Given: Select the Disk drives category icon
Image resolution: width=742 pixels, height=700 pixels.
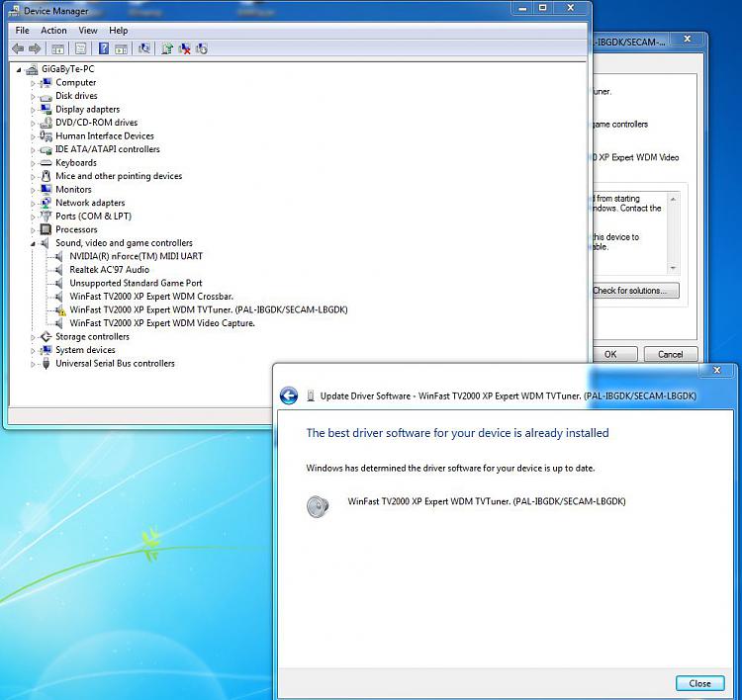Looking at the screenshot, I should tap(46, 97).
